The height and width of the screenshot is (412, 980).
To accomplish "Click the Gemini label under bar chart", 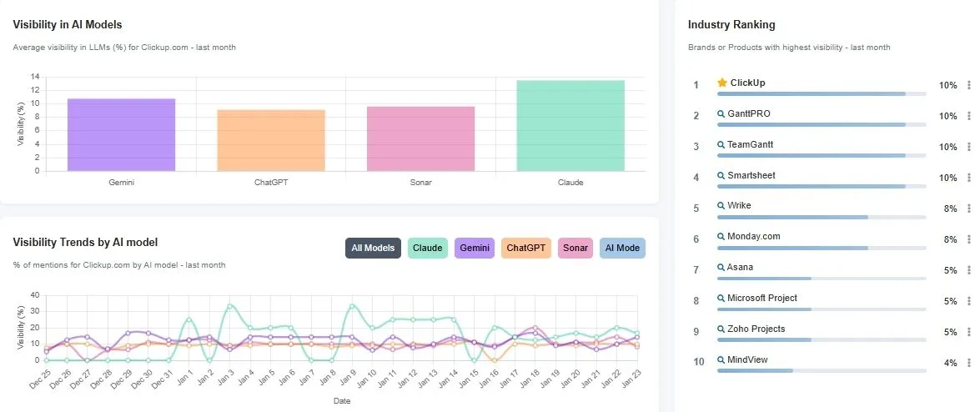I will tap(121, 183).
